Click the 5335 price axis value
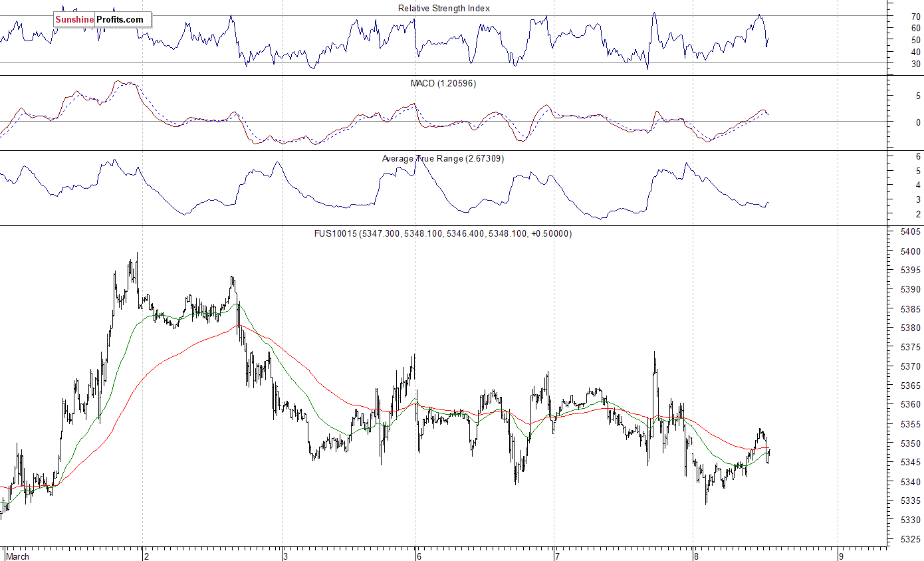The height and width of the screenshot is (561, 924). click(911, 501)
